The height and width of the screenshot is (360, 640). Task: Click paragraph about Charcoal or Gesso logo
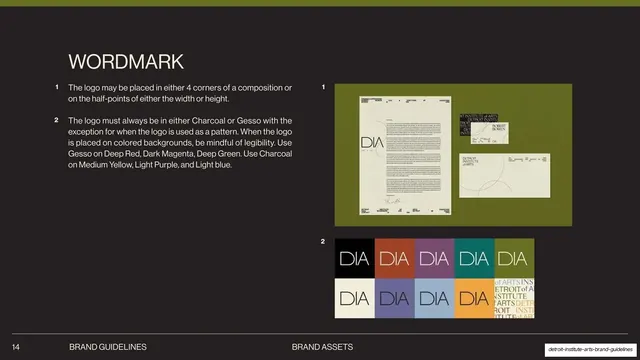[x=180, y=143]
